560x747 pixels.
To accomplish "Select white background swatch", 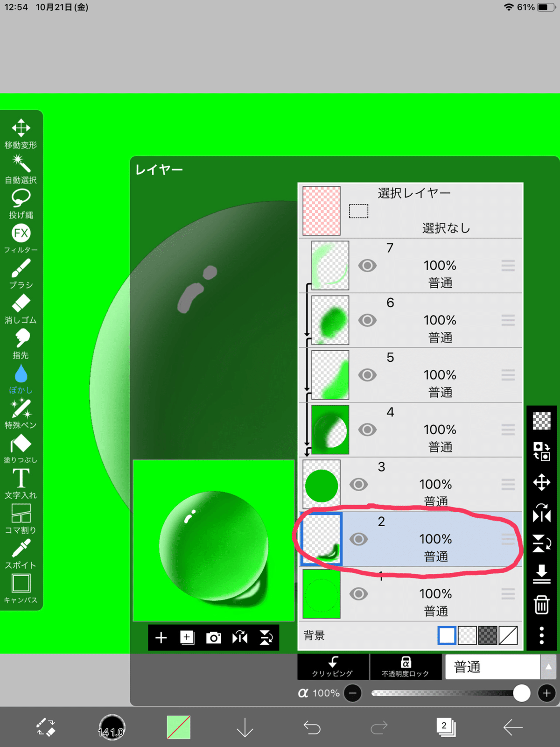I will (x=447, y=635).
